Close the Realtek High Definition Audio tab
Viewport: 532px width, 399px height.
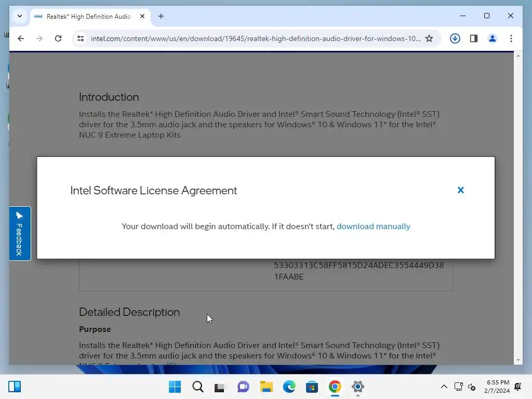[x=142, y=16]
